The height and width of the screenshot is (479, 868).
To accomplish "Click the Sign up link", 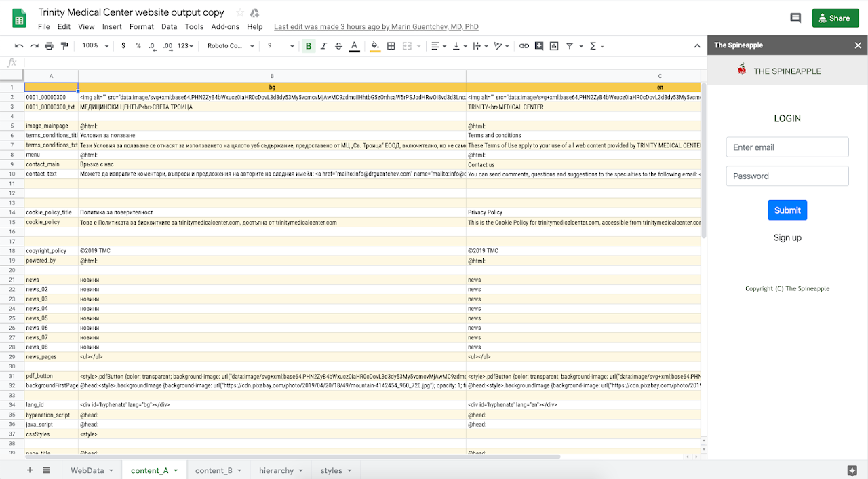I will click(787, 237).
